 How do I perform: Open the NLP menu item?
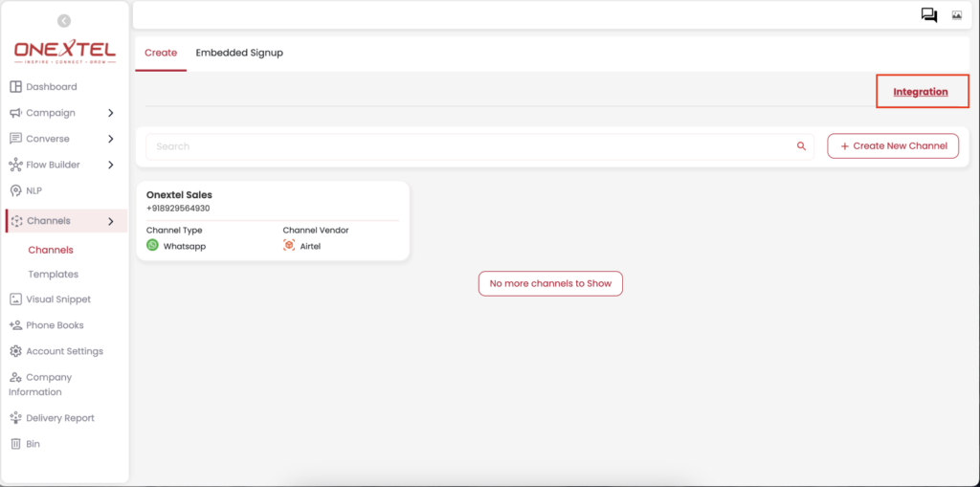point(33,190)
